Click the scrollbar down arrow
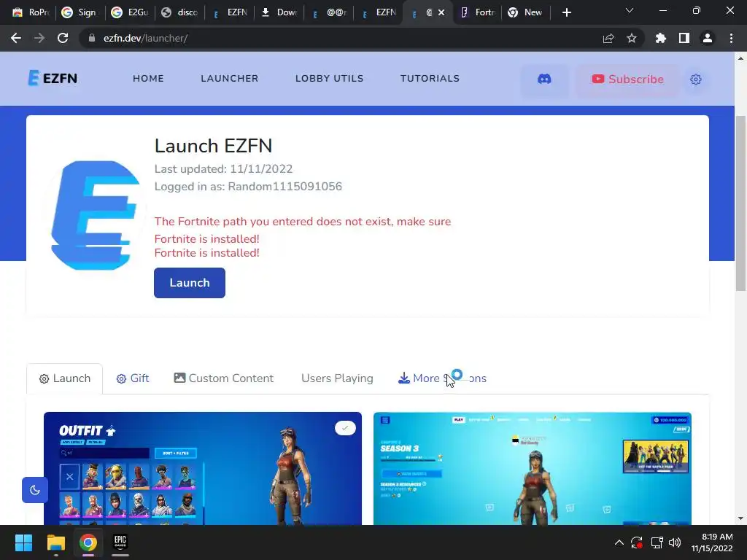 point(740,518)
